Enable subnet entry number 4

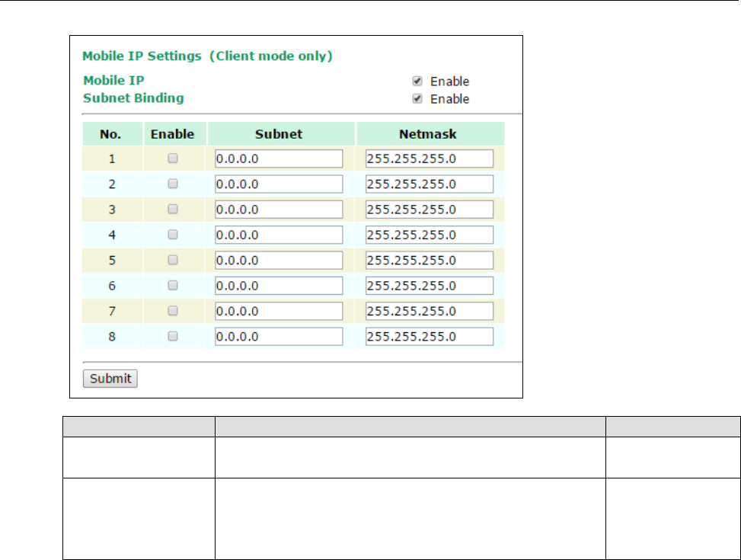click(x=173, y=234)
